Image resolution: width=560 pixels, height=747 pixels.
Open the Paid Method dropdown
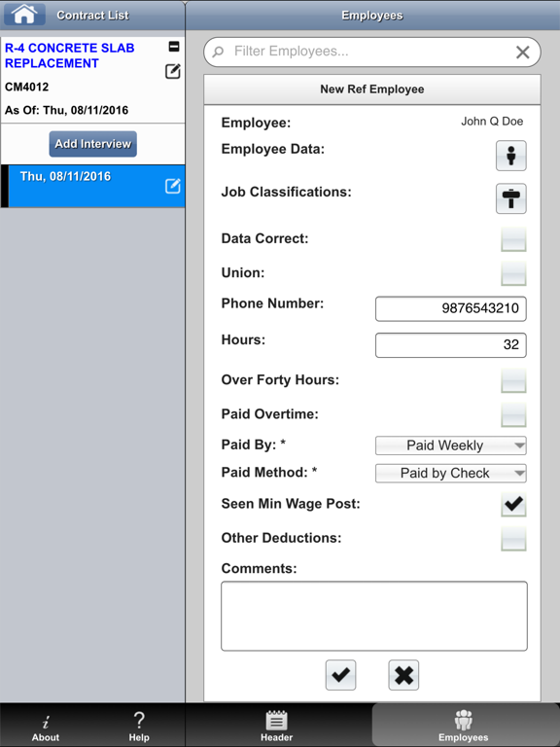coord(450,473)
